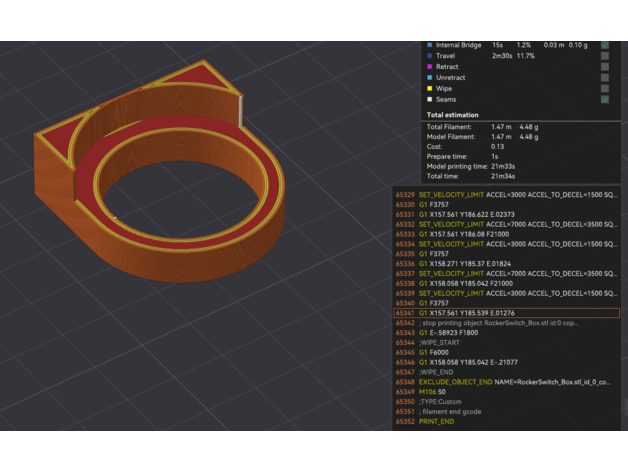Image resolution: width=628 pixels, height=472 pixels.
Task: Click the yellow Wipe color swatch
Action: [429, 89]
